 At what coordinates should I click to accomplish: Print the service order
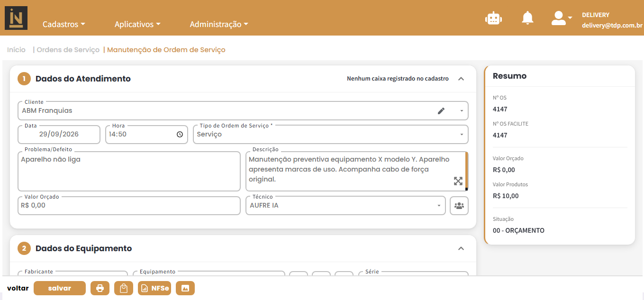click(x=100, y=288)
